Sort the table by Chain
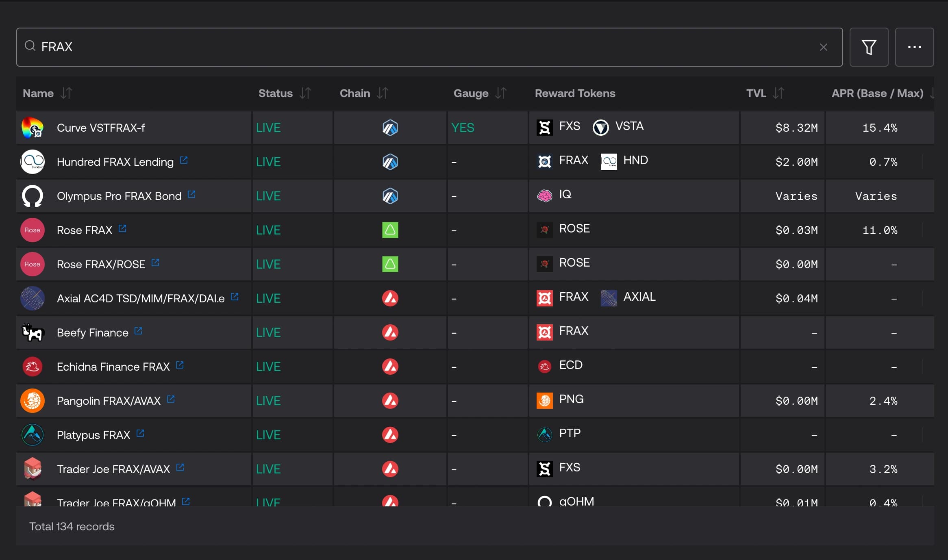The height and width of the screenshot is (560, 948). (383, 93)
